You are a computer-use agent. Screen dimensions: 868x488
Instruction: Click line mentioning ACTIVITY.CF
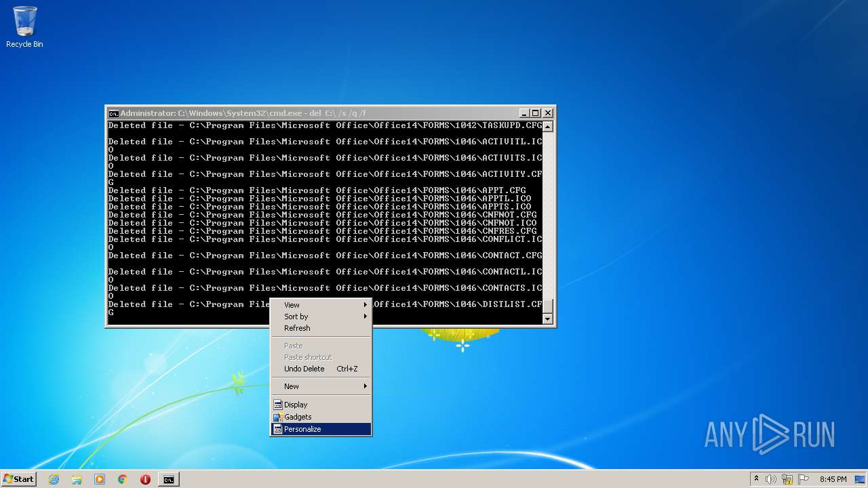tap(325, 174)
